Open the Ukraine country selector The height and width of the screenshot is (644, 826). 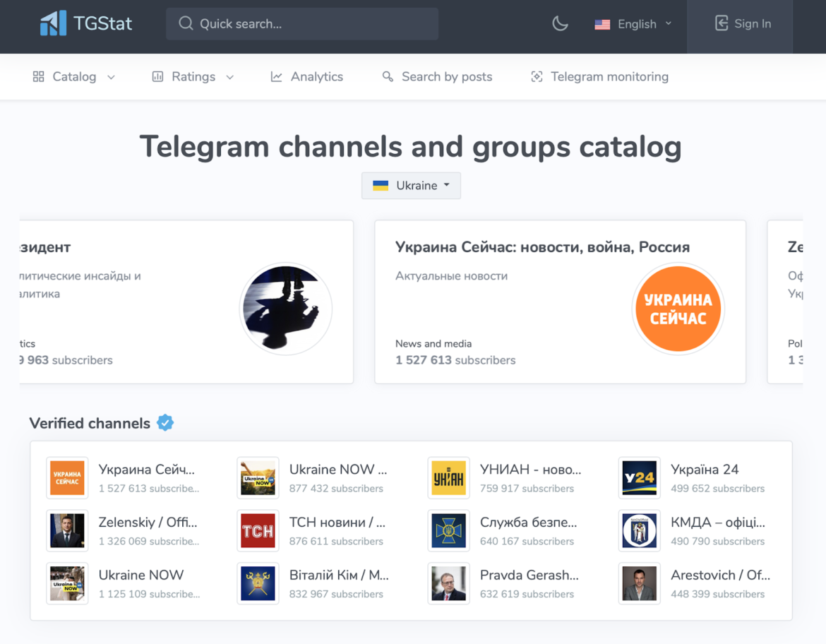coord(411,186)
